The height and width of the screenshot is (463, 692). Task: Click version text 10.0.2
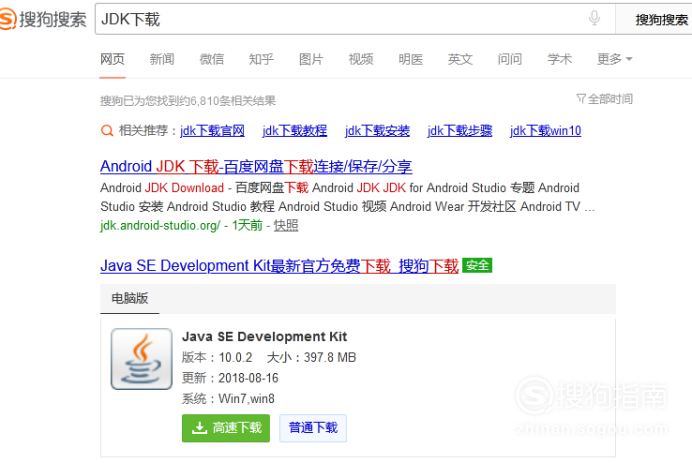pos(236,358)
